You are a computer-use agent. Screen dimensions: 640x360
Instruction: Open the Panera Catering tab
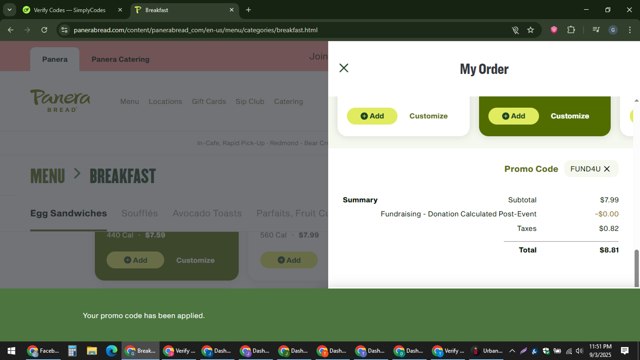(x=120, y=59)
